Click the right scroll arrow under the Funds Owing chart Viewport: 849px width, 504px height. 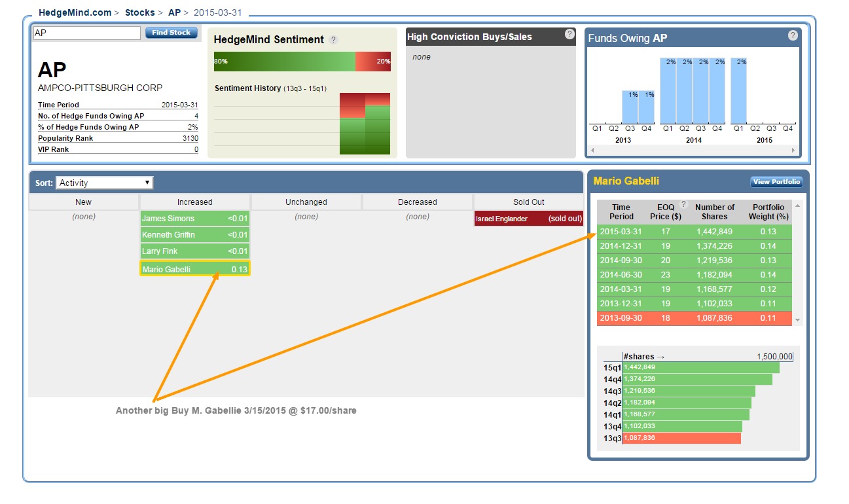[793, 150]
